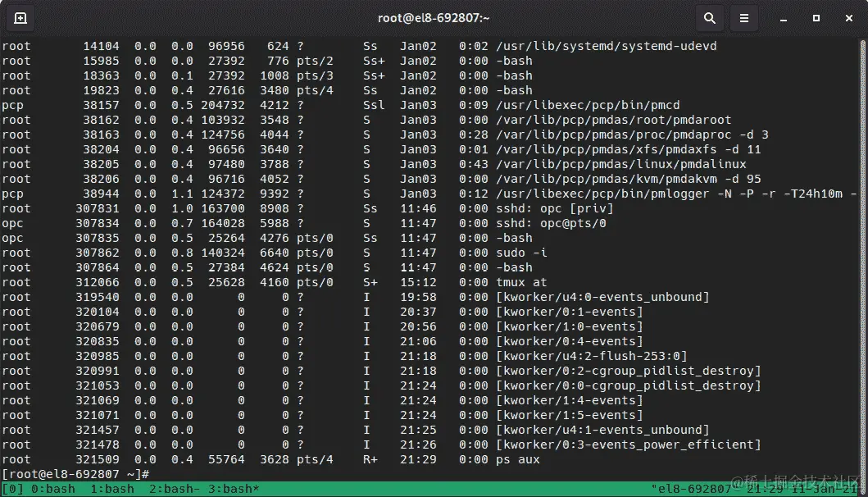Click PID 312066

click(98, 282)
